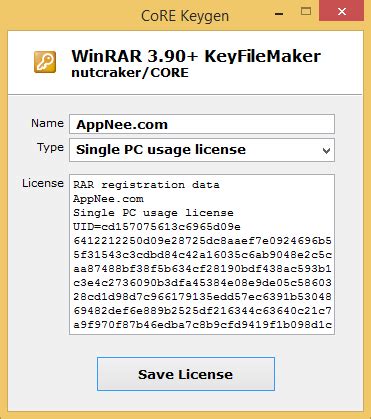Click the License field label
The image size is (371, 419).
[43, 183]
